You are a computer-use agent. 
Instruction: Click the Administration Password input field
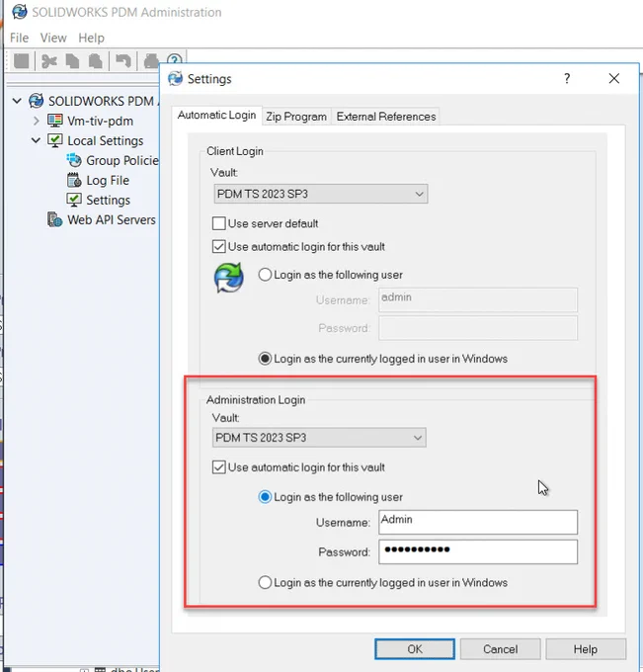click(478, 551)
